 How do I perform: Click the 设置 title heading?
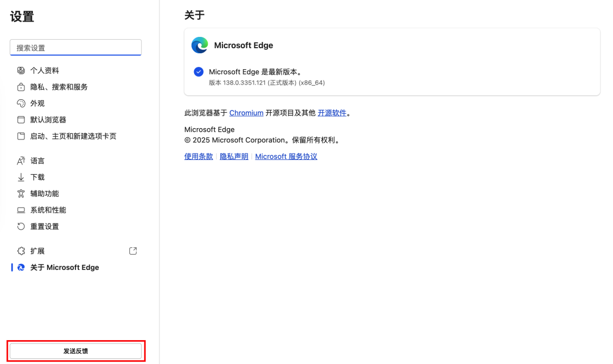coord(22,17)
